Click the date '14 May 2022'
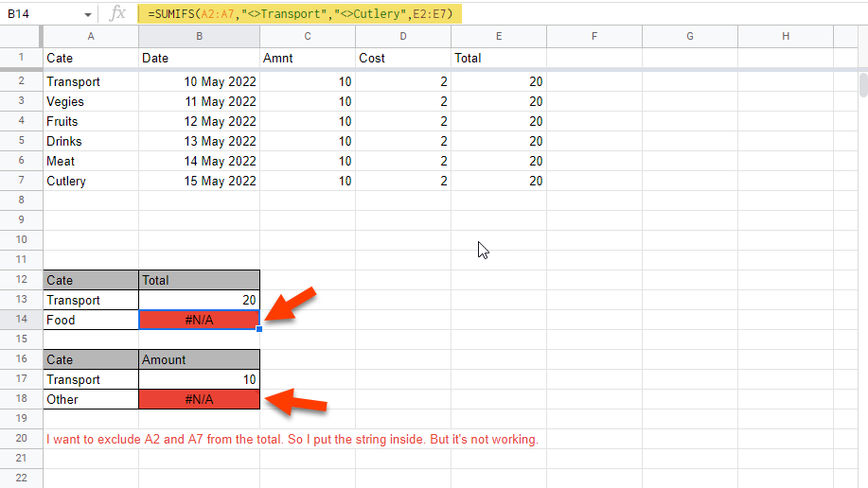Image resolution: width=868 pixels, height=488 pixels. click(x=200, y=161)
